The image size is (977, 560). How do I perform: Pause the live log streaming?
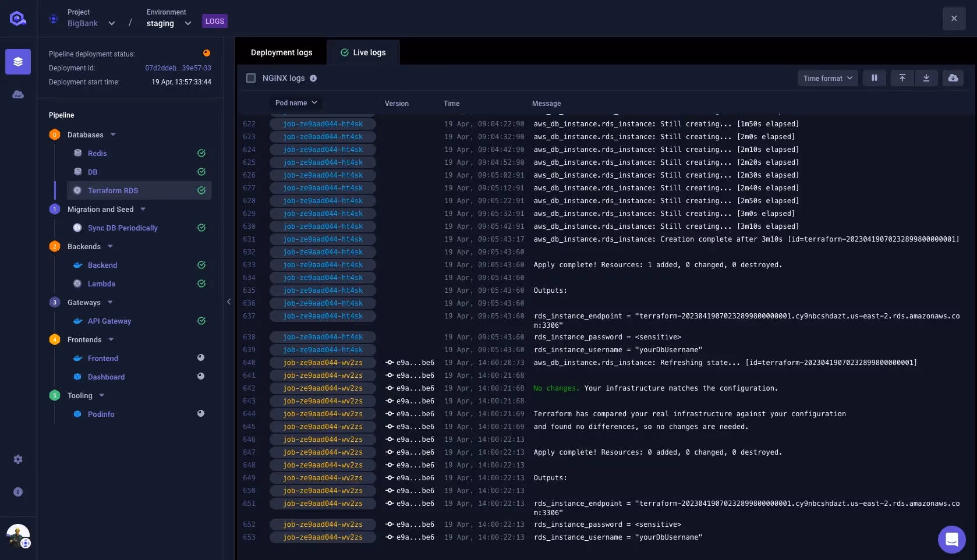point(874,77)
